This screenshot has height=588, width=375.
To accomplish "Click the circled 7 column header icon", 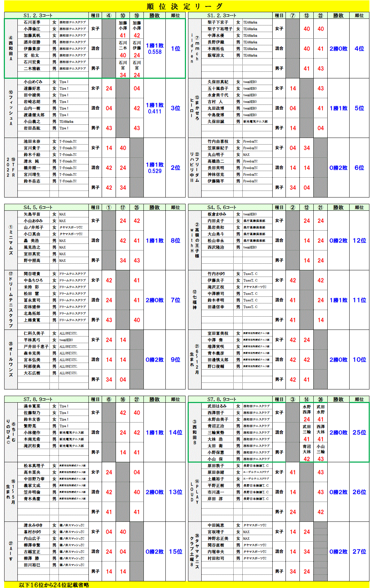I will coord(293,16).
